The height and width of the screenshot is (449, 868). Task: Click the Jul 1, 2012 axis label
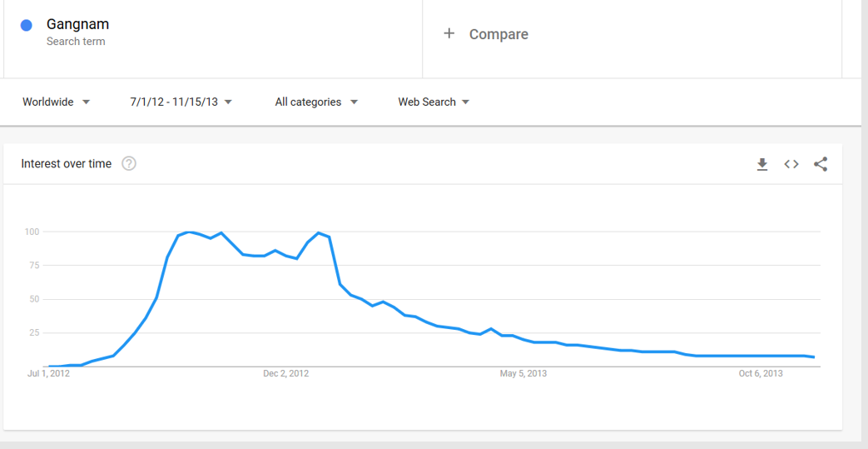tap(48, 373)
